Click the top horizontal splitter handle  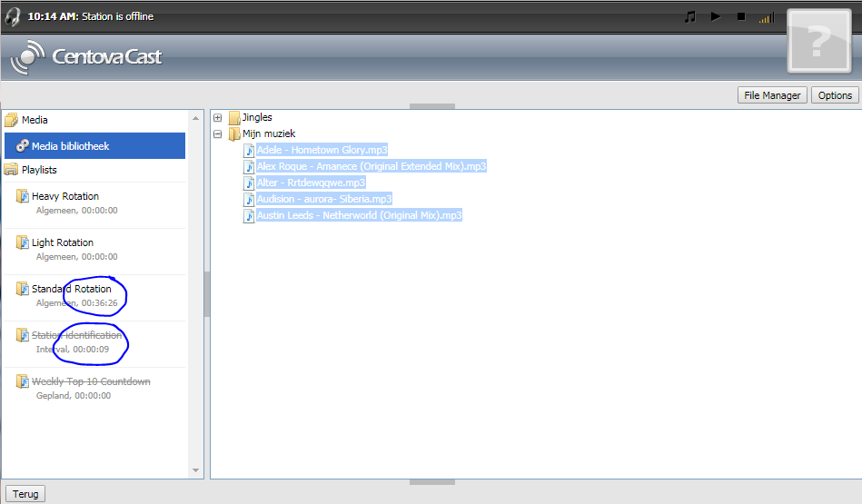pos(432,106)
